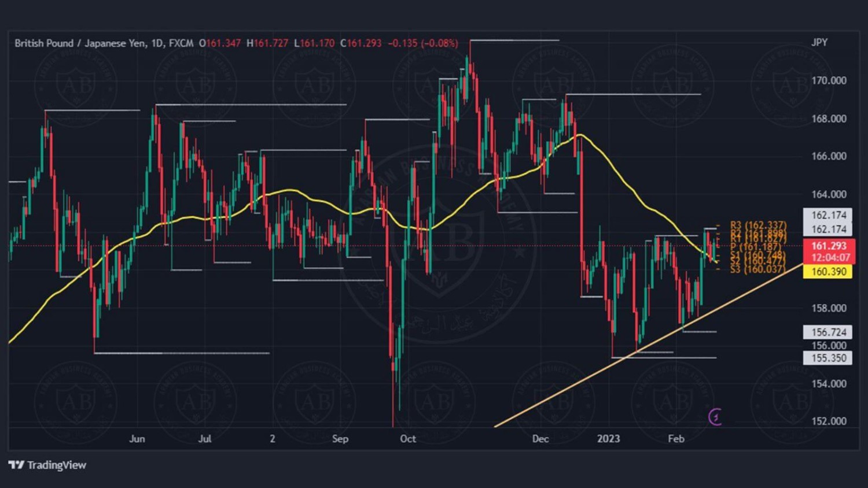Select the yellow 160.390 moving average price tag

pos(828,272)
